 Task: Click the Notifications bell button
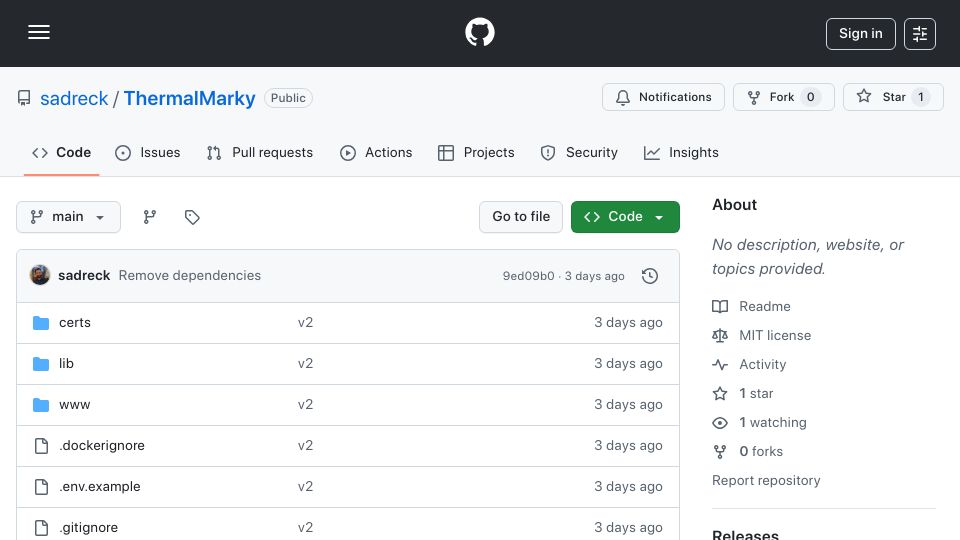click(x=663, y=97)
